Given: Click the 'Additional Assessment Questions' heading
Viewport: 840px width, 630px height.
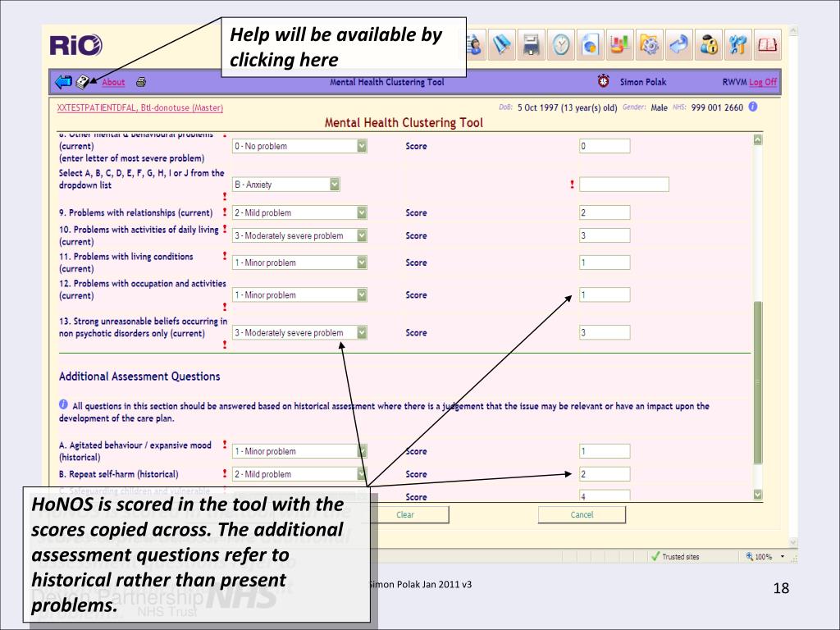Looking at the screenshot, I should point(139,377).
